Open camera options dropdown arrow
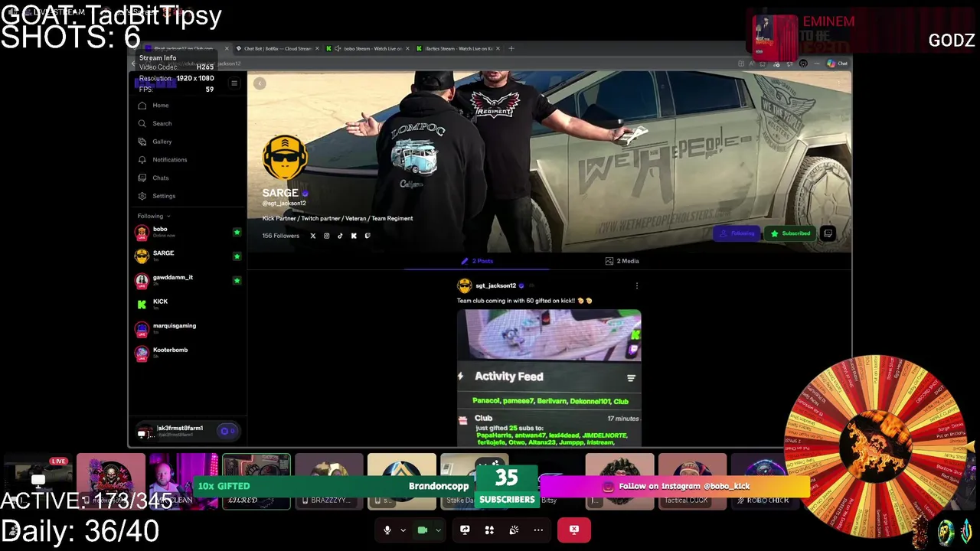980x551 pixels. pos(438,530)
